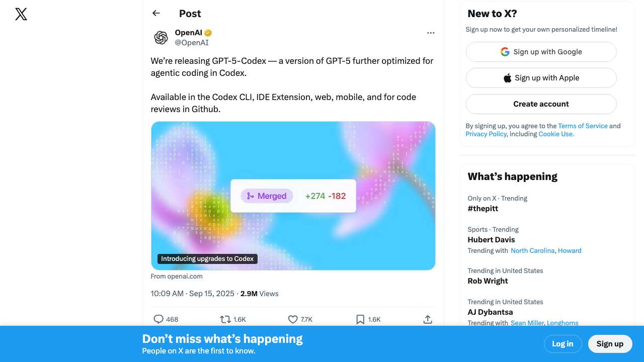Click OpenAI's verified badge
Viewport: 644px width, 362px height.
[208, 32]
